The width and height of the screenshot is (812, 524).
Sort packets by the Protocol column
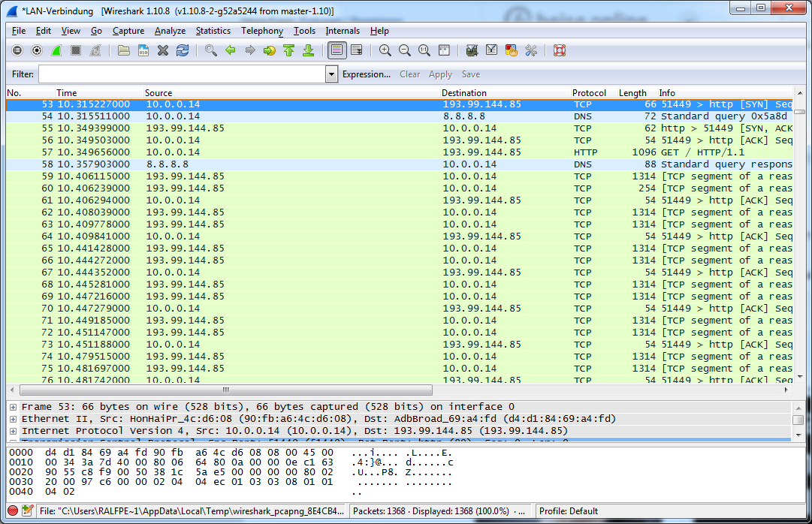pos(589,93)
